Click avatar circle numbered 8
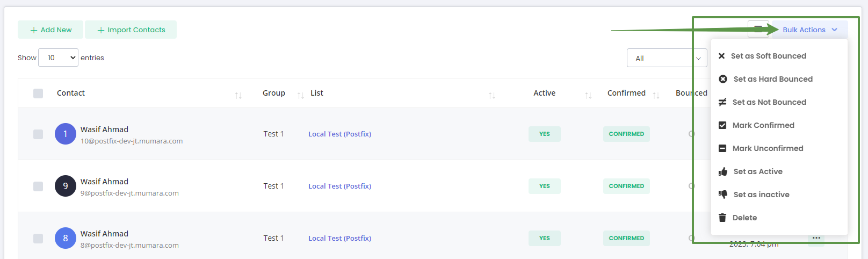 click(x=66, y=238)
